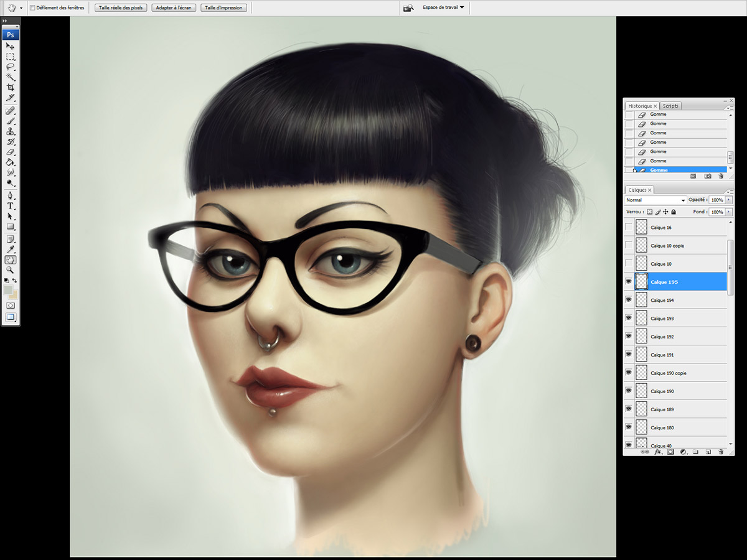
Task: Select the Magic Wand tool
Action: [10, 77]
